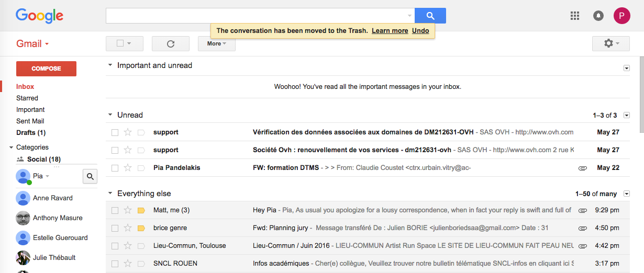Collapse the Unread section
Image resolution: width=644 pixels, height=273 pixels.
coord(110,115)
